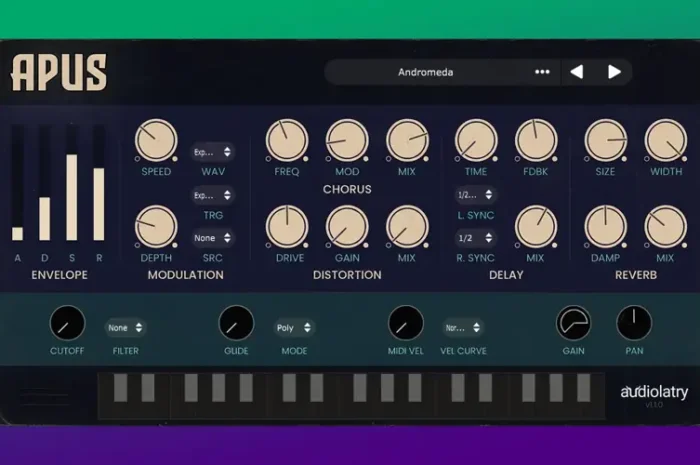Open the three-dots preset options menu
Viewport: 700px width, 465px height.
tap(542, 72)
